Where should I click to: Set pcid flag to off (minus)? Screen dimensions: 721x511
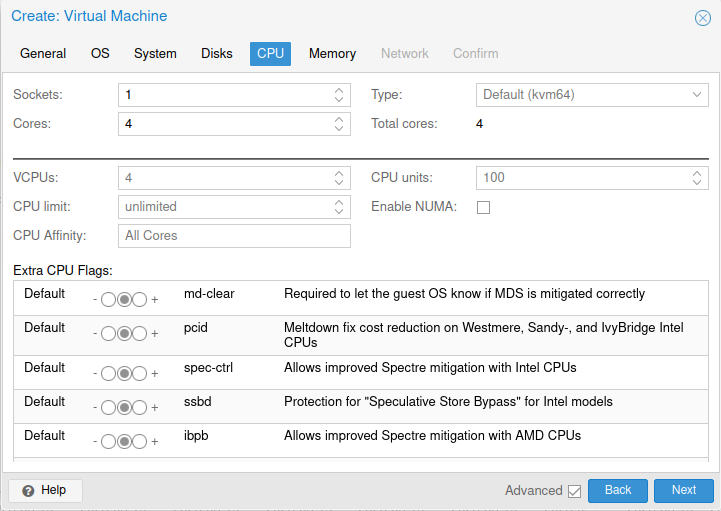point(109,334)
